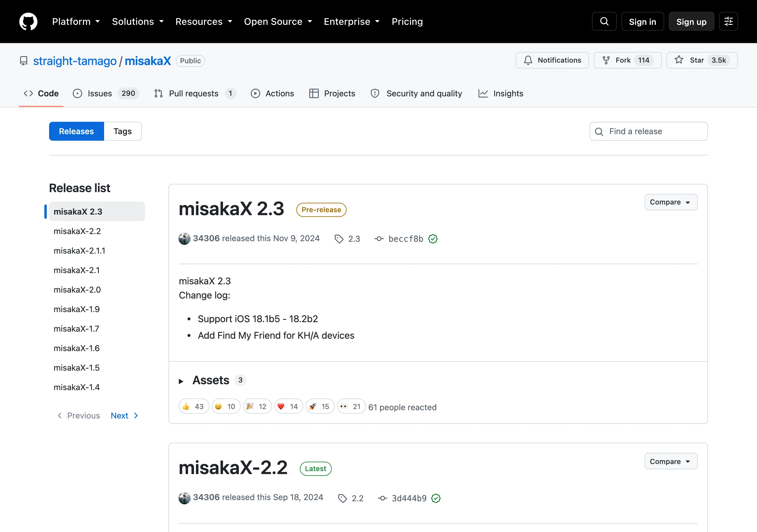757x532 pixels.
Task: Click 34306 avatar on misakaX-2.2 release
Action: click(184, 498)
